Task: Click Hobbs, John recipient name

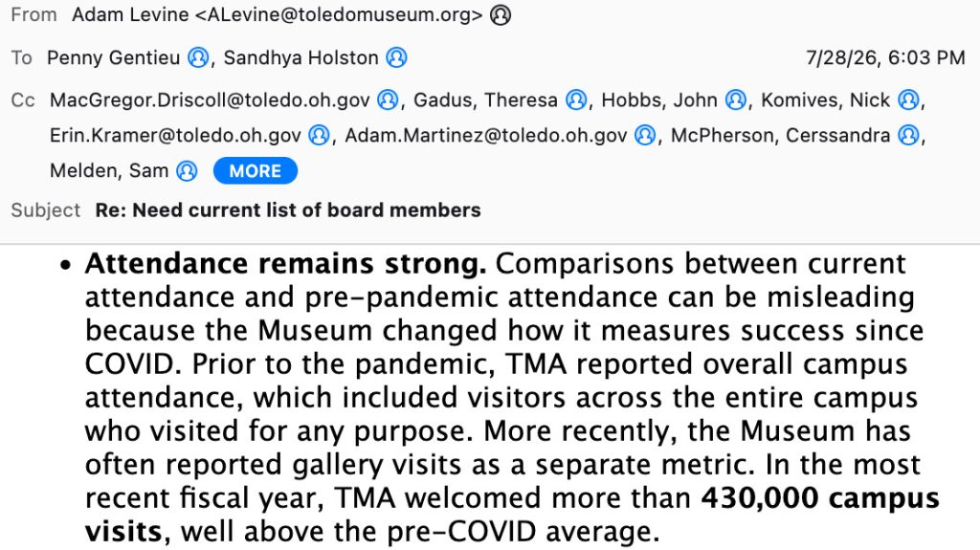Action: pyautogui.click(x=659, y=100)
